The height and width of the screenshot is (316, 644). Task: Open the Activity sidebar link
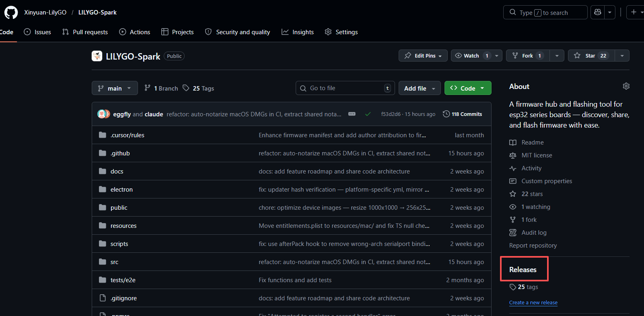[531, 168]
